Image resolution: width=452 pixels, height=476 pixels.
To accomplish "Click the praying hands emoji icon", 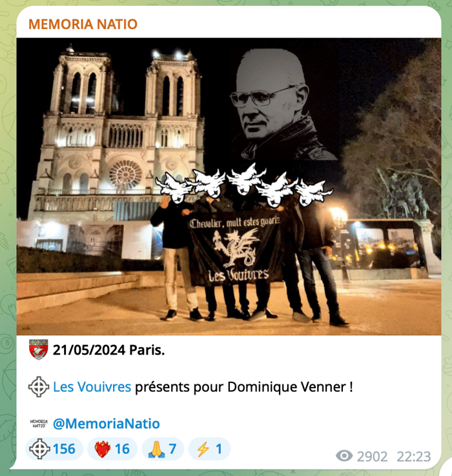I will pos(156,449).
